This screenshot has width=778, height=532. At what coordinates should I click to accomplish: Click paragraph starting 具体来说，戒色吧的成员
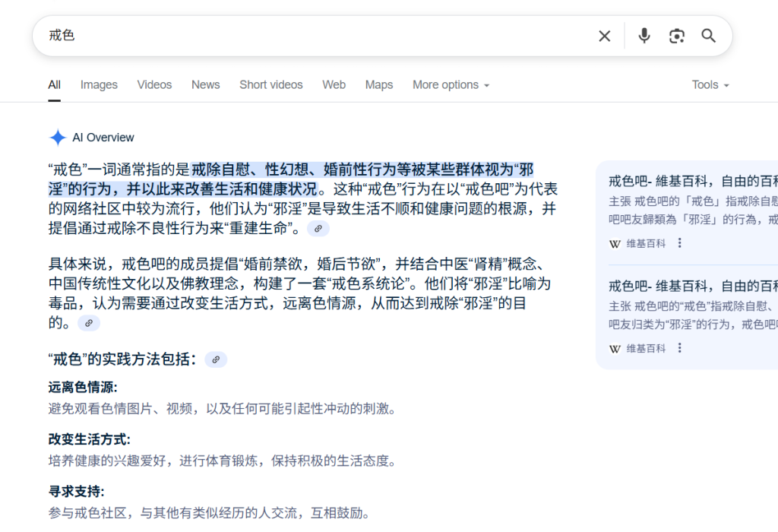[299, 293]
